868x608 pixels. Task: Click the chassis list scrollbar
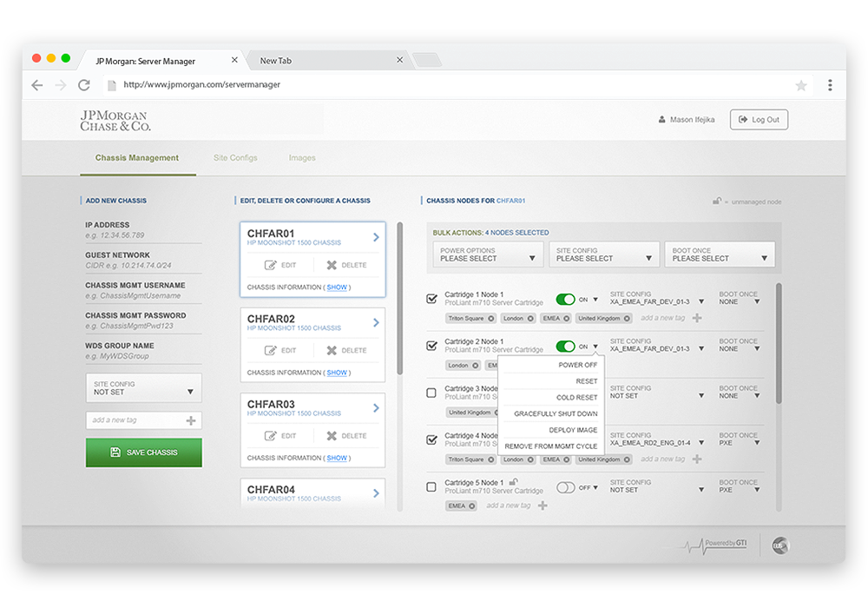[399, 299]
